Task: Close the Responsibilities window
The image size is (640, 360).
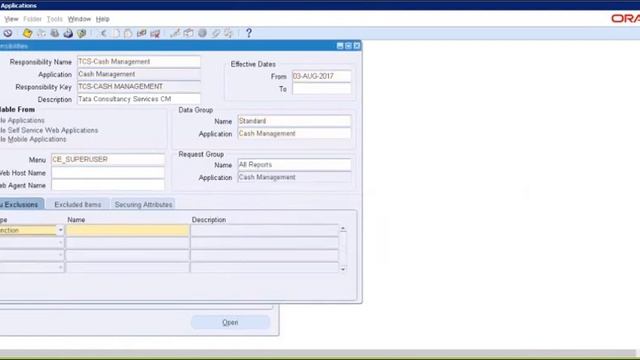Action: coord(357,46)
